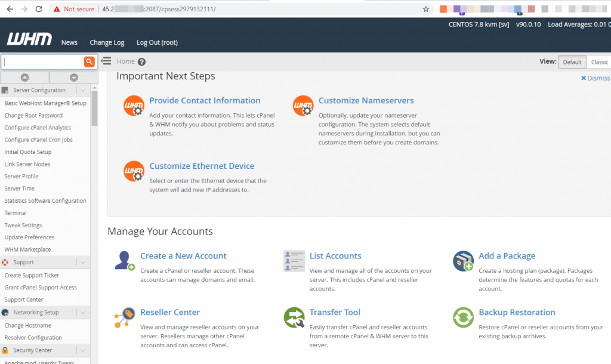
Task: Click the Create a New Account user icon
Action: (x=125, y=261)
